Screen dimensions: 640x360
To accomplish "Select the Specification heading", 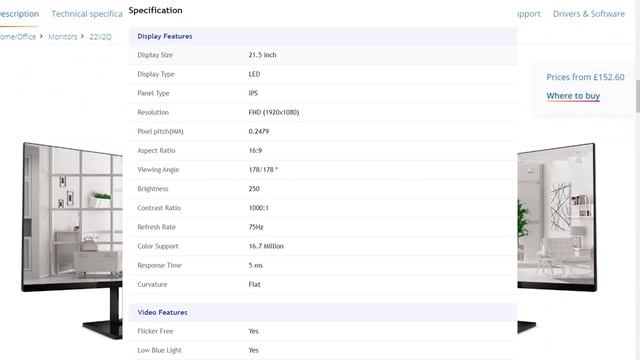I will tap(156, 11).
